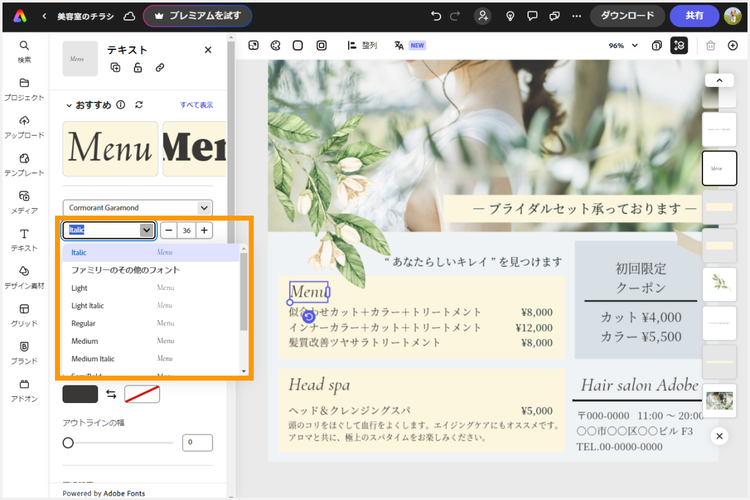
Task: Select the Light Italic font style
Action: point(151,305)
